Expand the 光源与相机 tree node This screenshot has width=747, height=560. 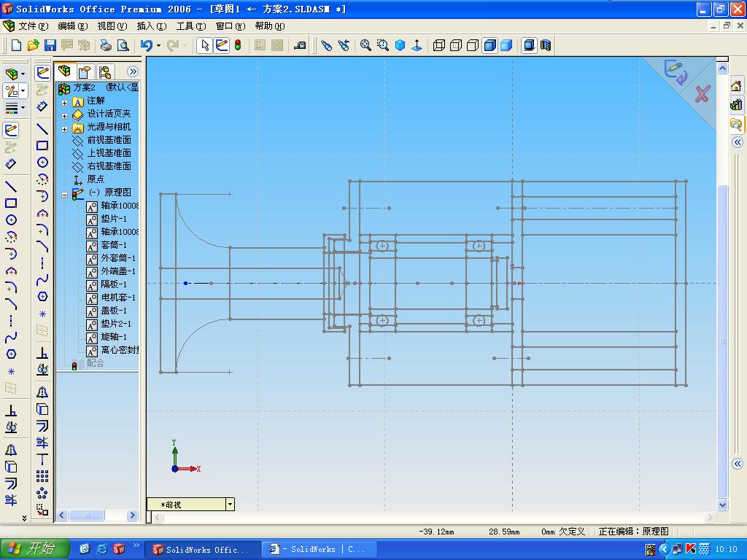click(64, 129)
